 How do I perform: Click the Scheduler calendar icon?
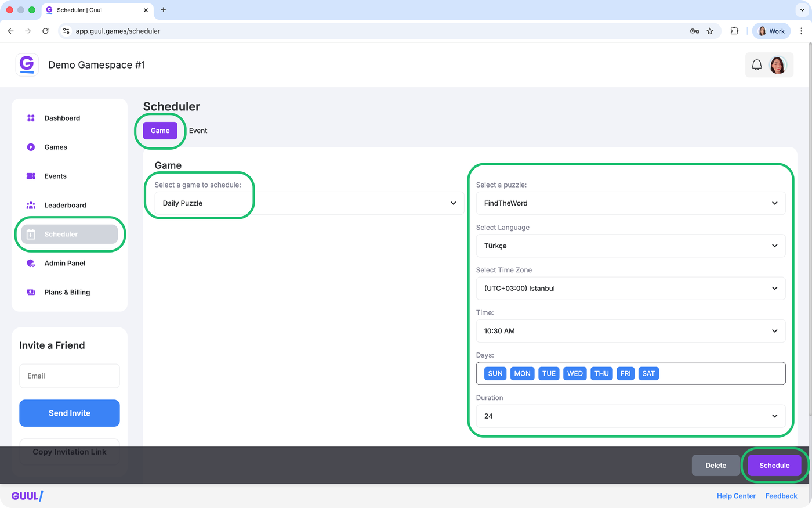pyautogui.click(x=31, y=234)
